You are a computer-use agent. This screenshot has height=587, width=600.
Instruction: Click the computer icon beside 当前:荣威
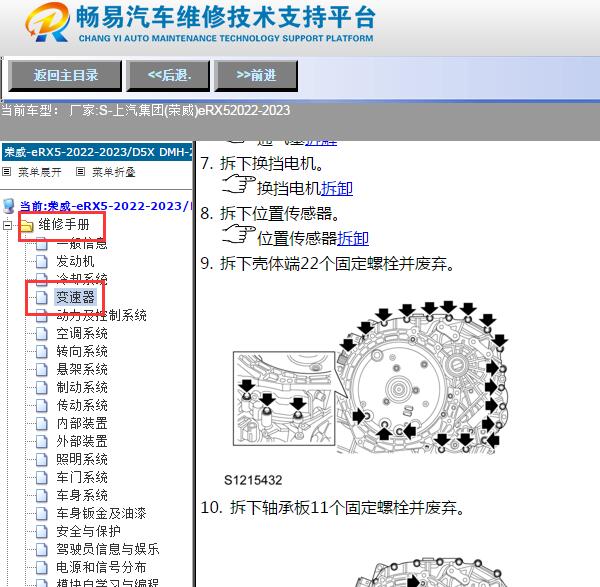9,206
